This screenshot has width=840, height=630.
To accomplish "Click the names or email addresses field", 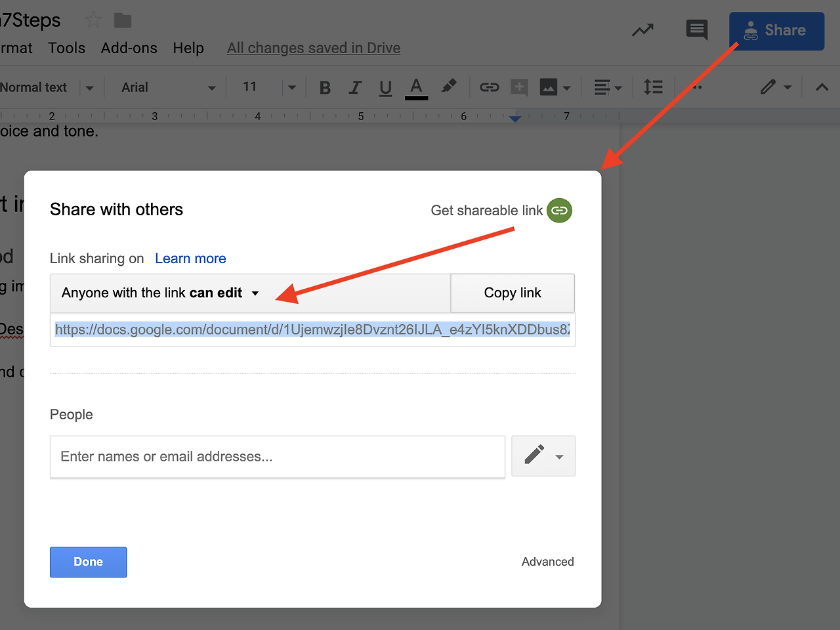I will (x=278, y=457).
